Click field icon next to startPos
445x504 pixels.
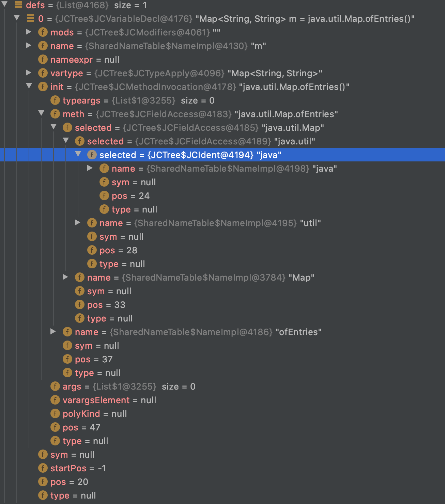point(43,468)
